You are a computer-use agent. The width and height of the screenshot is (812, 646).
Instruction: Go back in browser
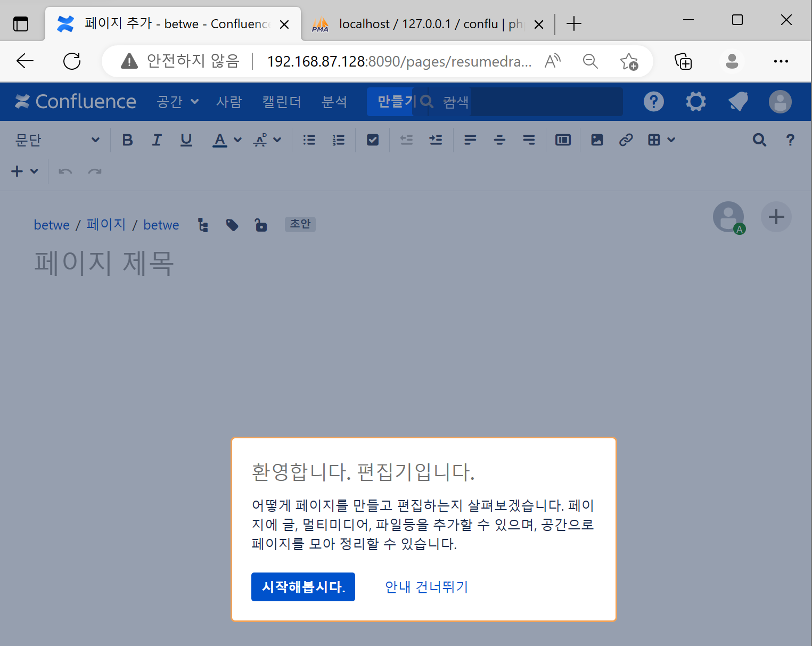[25, 61]
